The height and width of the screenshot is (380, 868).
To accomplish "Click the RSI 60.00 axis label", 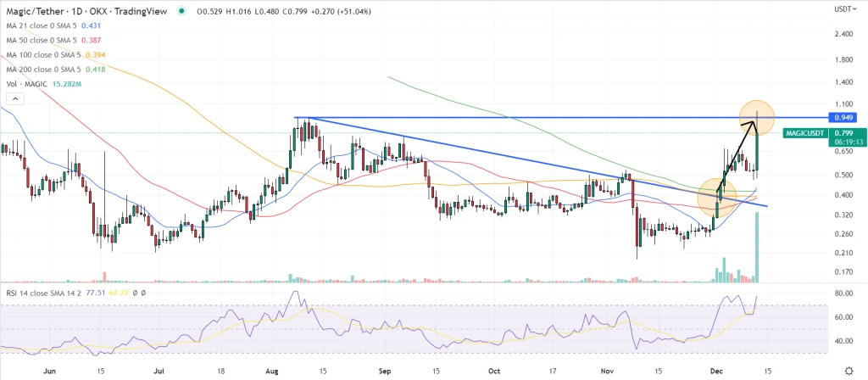I will (843, 317).
